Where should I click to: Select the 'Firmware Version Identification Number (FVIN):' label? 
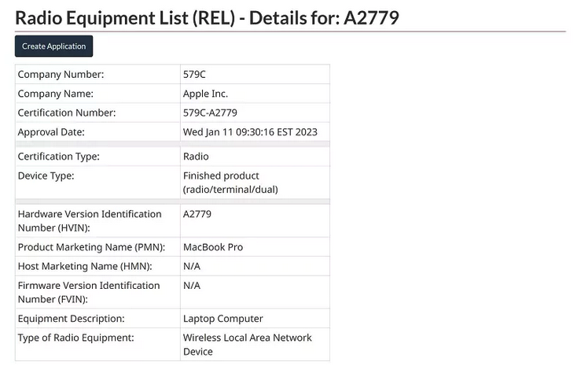click(x=89, y=292)
